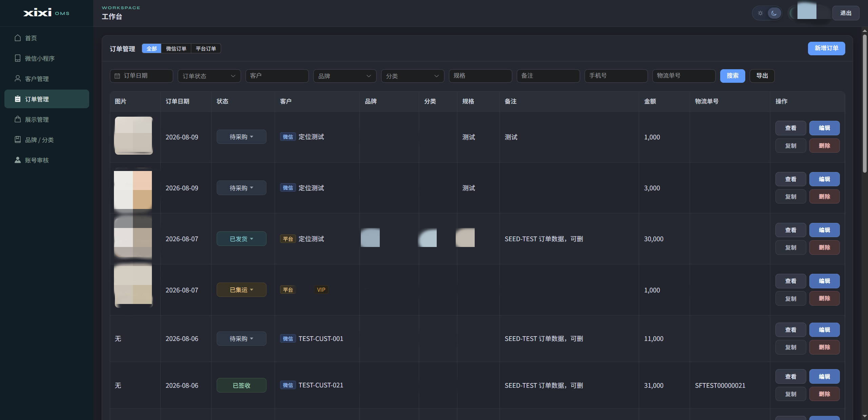Click the home icon in sidebar
868x420 pixels.
point(18,38)
